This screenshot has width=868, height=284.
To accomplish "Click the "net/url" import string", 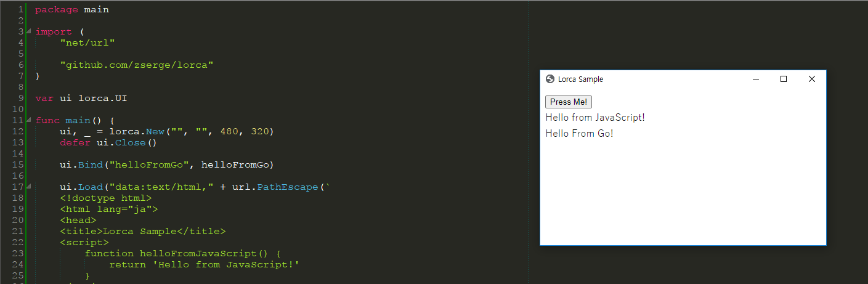I will point(87,43).
